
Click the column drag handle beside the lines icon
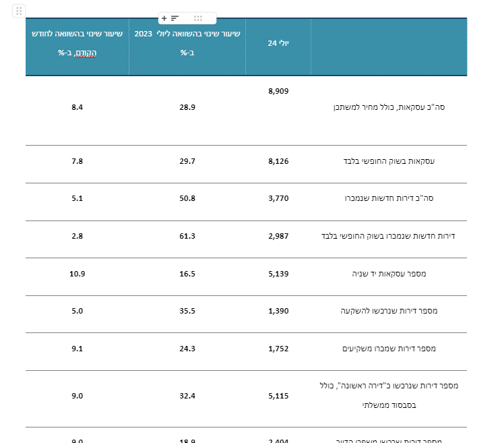[x=198, y=18]
